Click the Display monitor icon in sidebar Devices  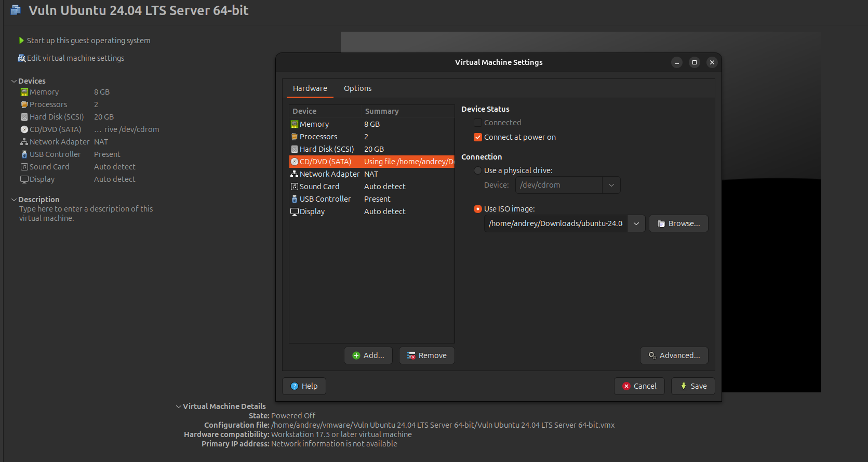[x=24, y=179]
